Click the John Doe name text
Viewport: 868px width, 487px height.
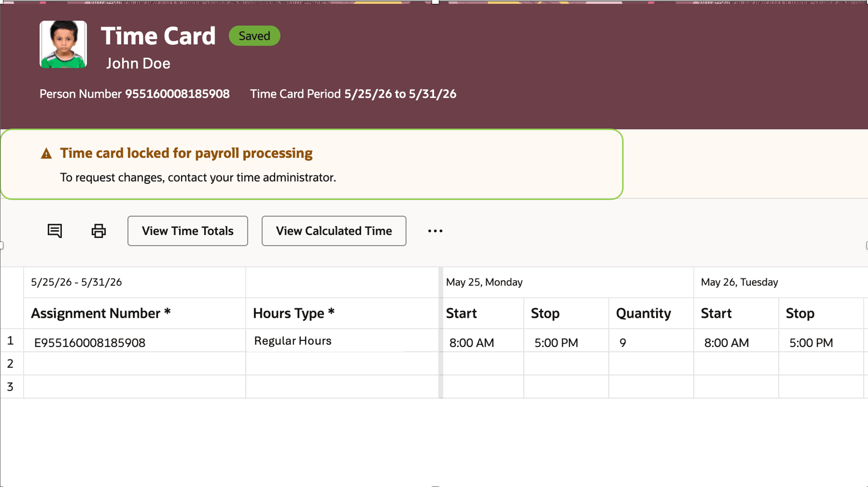click(138, 63)
